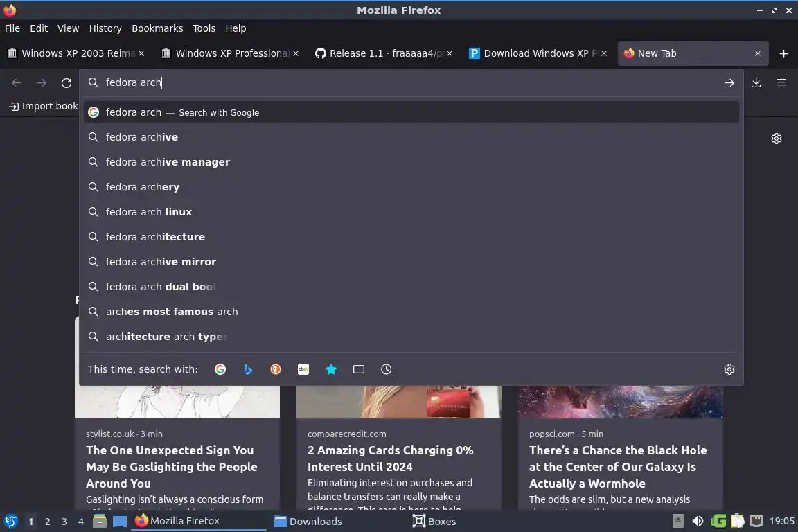Search history with the clock icon

[x=387, y=369]
